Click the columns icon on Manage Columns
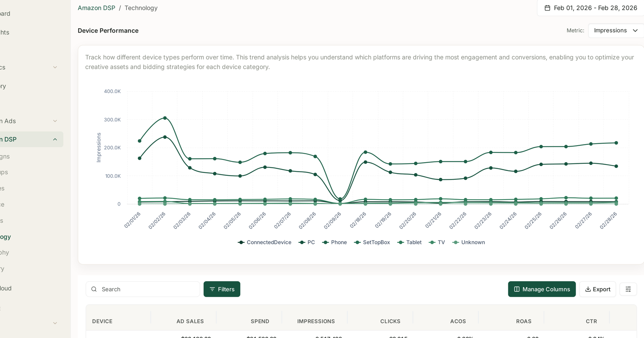The width and height of the screenshot is (644, 338). pos(517,289)
